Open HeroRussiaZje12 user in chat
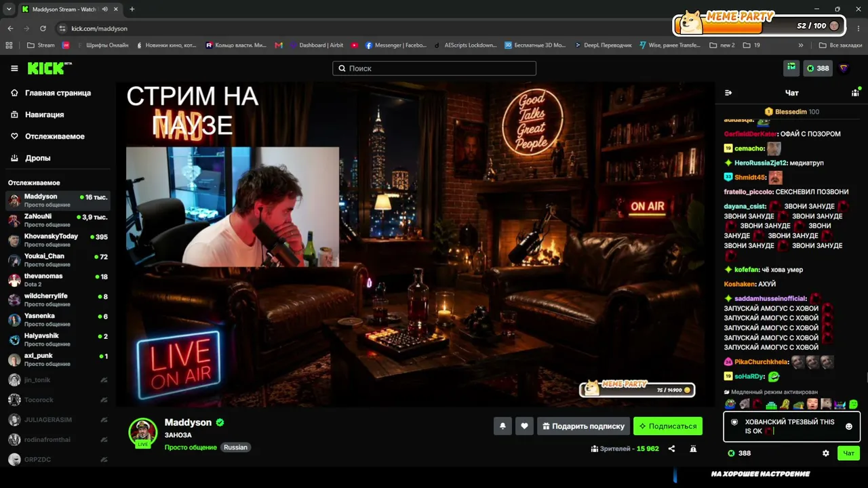Viewport: 868px width, 488px height. (x=761, y=163)
